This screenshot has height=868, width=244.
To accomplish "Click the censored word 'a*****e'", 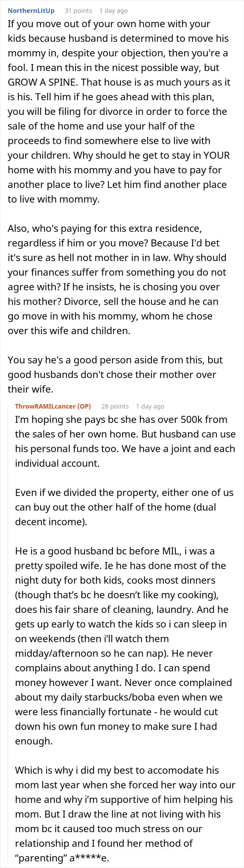I will point(89,858).
